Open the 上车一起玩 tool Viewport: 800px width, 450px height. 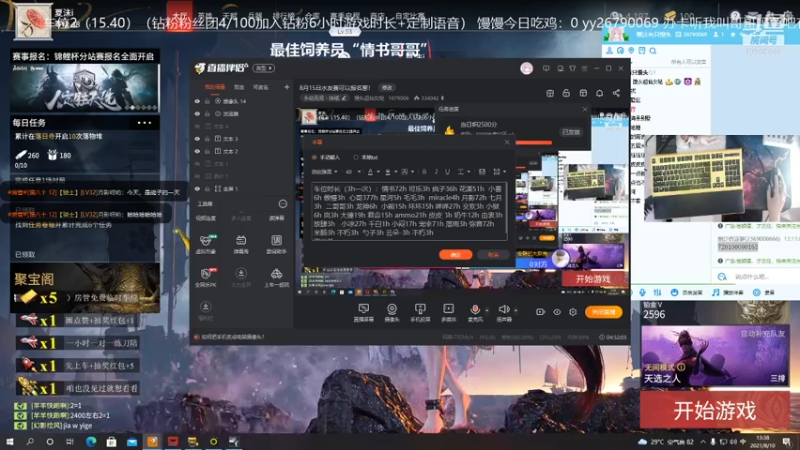click(x=276, y=277)
